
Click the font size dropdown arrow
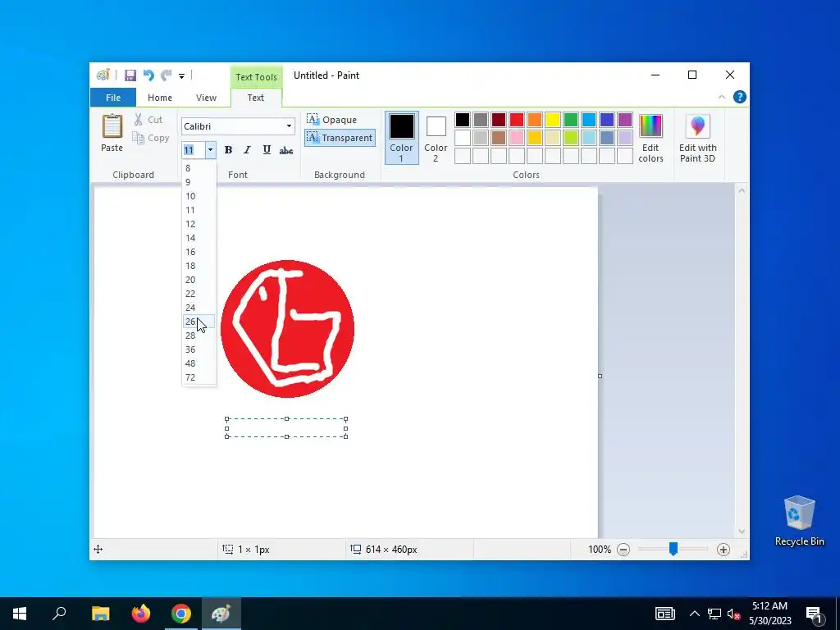[x=210, y=150]
